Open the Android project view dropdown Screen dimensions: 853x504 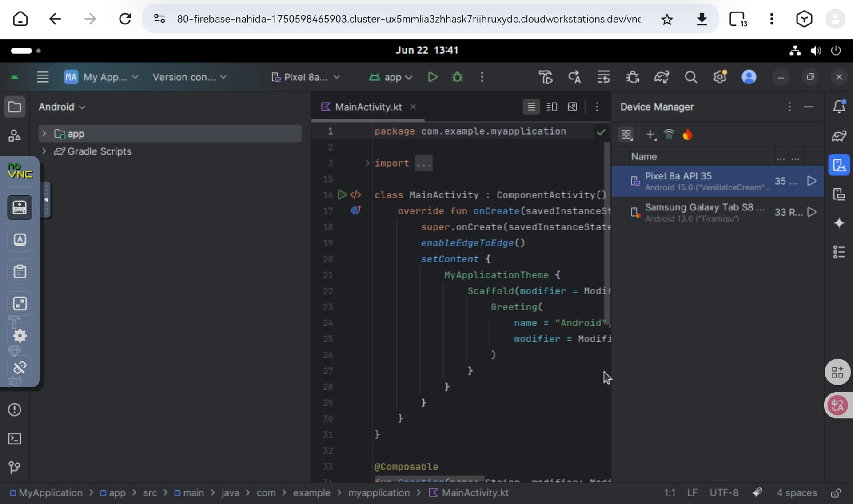(x=62, y=107)
